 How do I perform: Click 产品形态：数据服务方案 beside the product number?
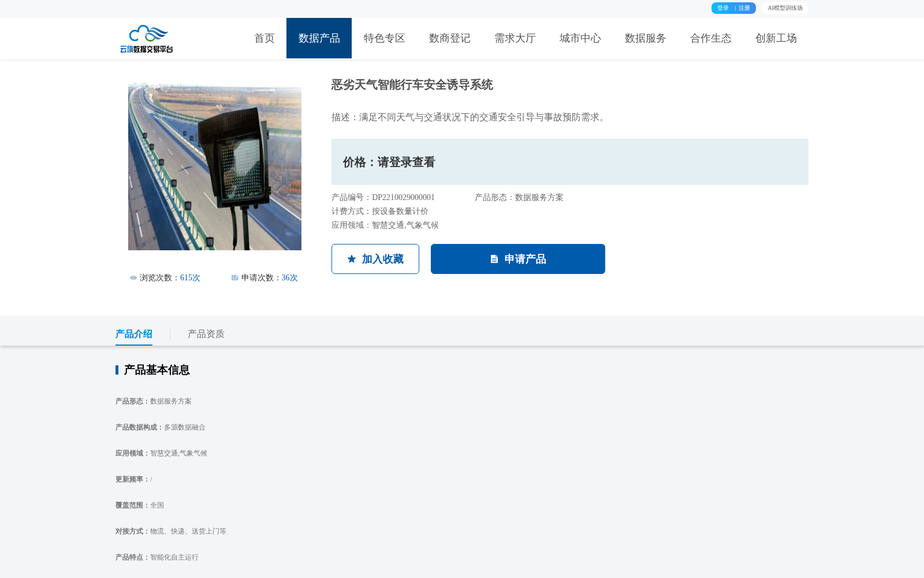click(519, 198)
